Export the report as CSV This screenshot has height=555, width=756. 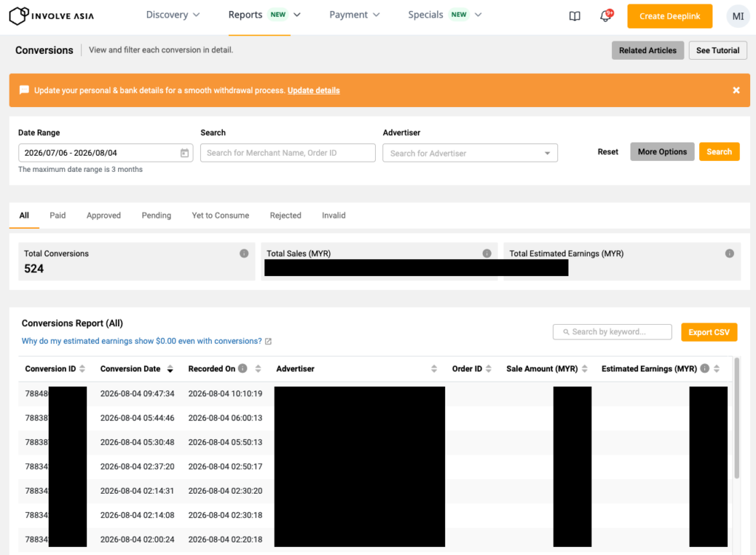point(709,332)
